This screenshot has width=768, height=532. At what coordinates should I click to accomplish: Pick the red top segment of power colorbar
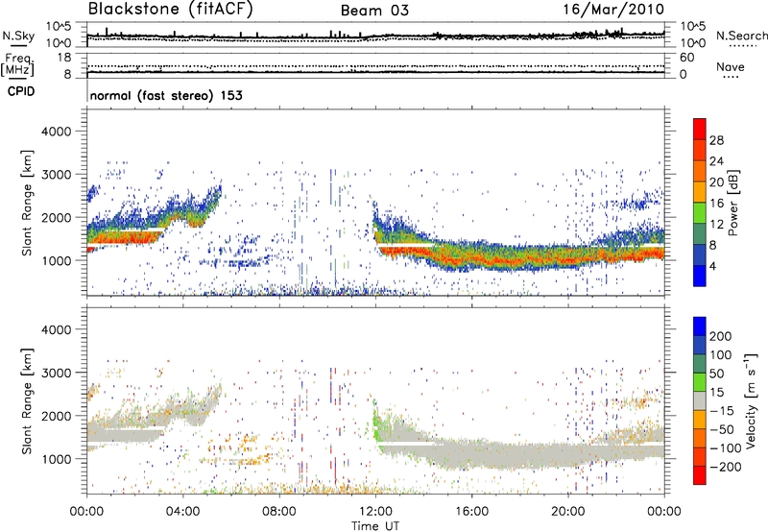[x=700, y=129]
